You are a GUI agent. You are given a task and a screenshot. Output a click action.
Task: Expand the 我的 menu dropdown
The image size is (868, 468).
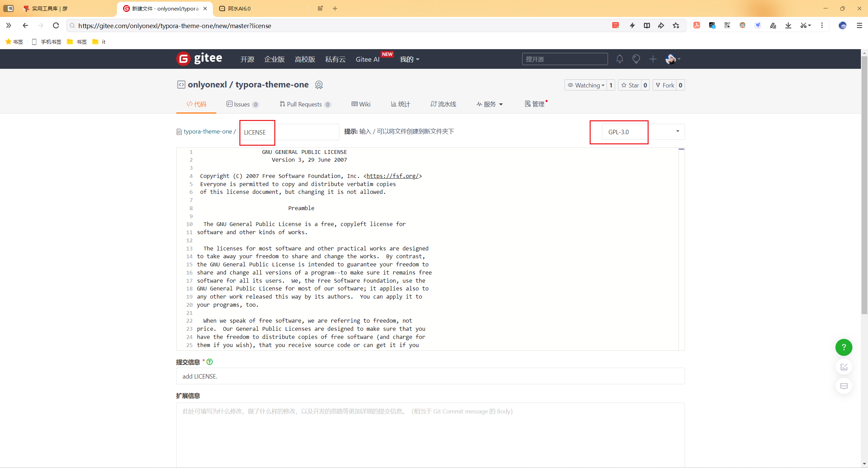[409, 59]
